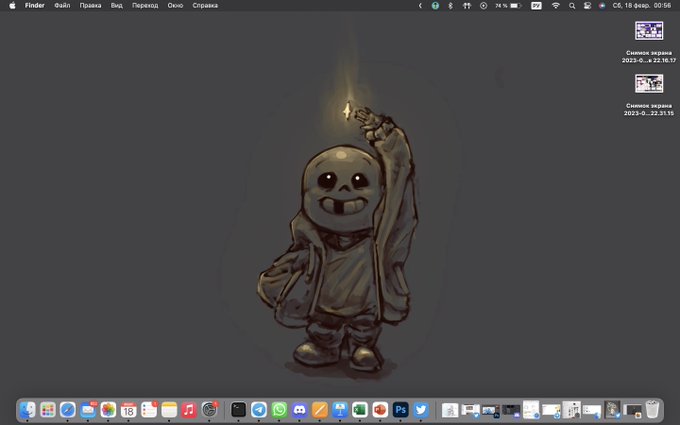Open Reminders from the dock
This screenshot has width=680, height=425.
pos(149,409)
